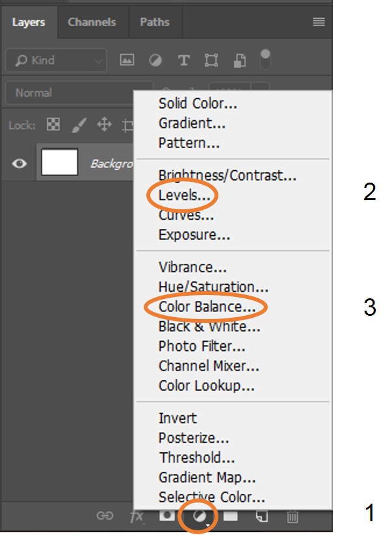This screenshot has height=542, width=392.
Task: Select the Background layer thumbnail
Action: (59, 162)
